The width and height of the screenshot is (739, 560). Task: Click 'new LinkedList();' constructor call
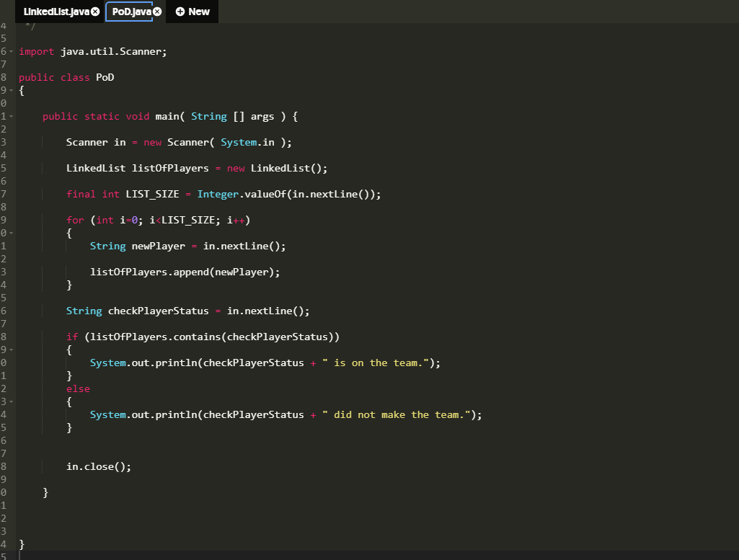tap(277, 168)
